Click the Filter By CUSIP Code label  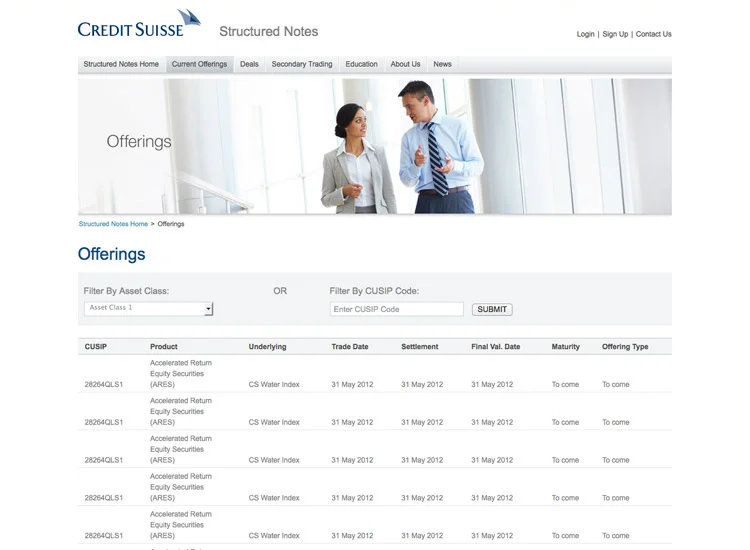click(x=374, y=291)
